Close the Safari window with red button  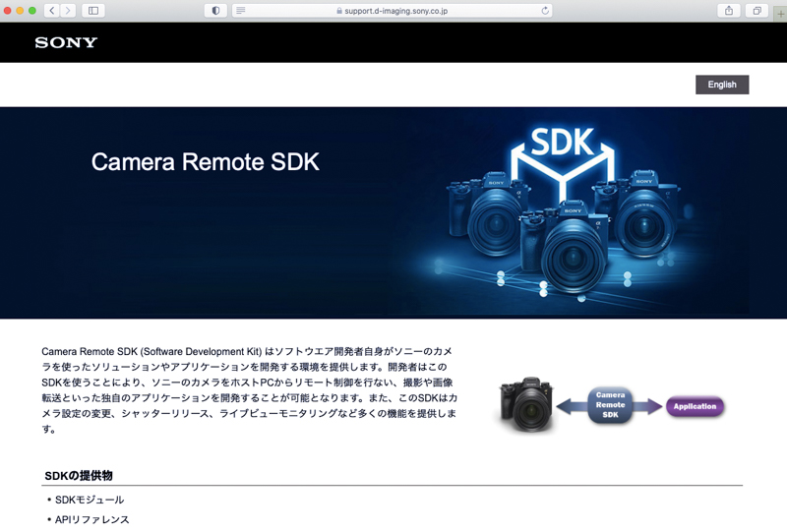8,11
